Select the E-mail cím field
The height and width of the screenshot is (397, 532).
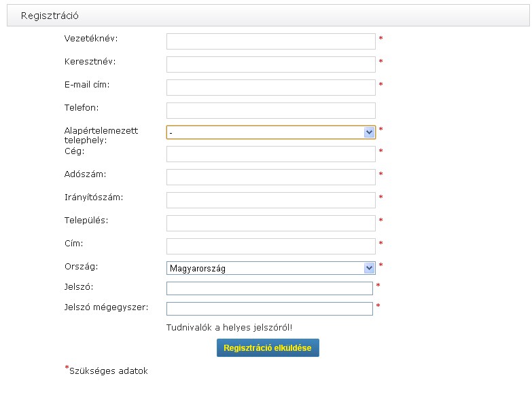tap(270, 88)
